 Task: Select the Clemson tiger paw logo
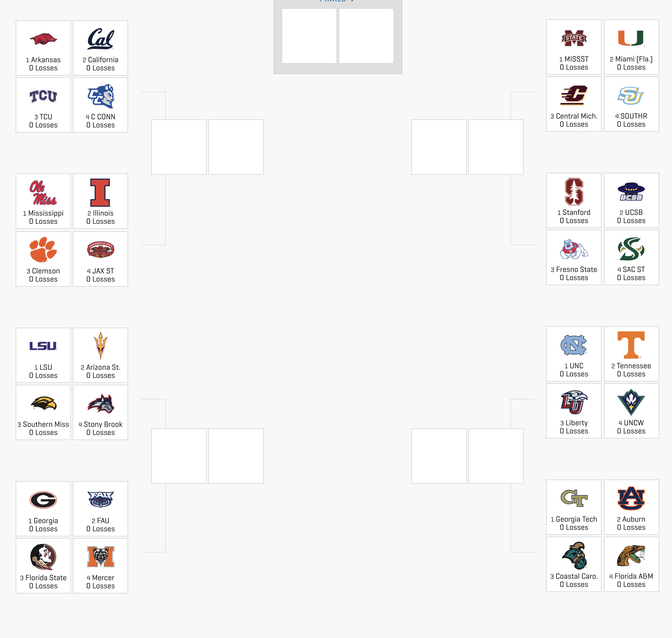tap(43, 250)
